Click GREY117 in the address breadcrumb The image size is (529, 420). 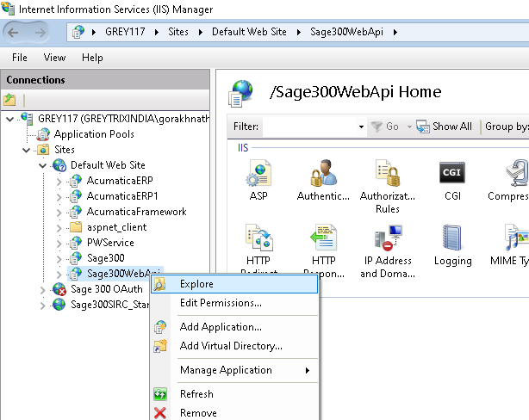point(125,32)
